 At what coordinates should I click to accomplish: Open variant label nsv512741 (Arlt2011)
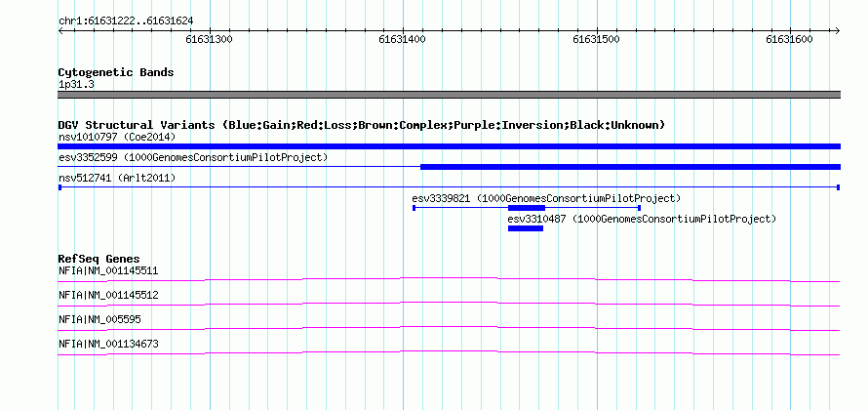click(117, 178)
